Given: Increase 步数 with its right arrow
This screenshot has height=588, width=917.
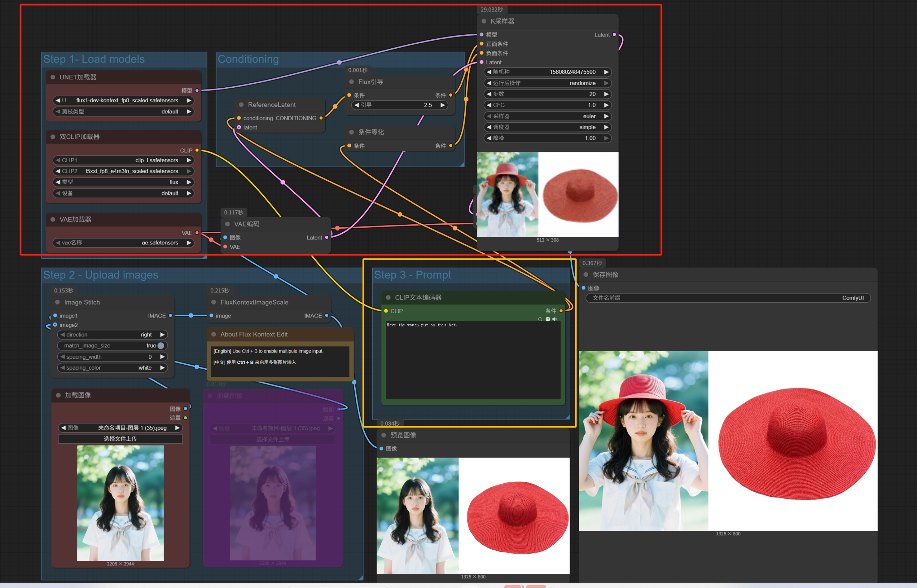Looking at the screenshot, I should (606, 94).
